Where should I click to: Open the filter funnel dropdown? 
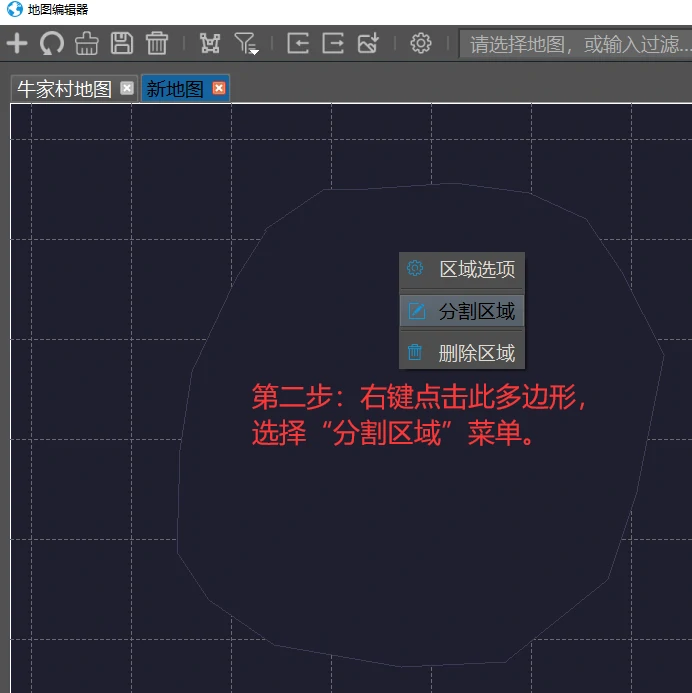click(x=246, y=44)
